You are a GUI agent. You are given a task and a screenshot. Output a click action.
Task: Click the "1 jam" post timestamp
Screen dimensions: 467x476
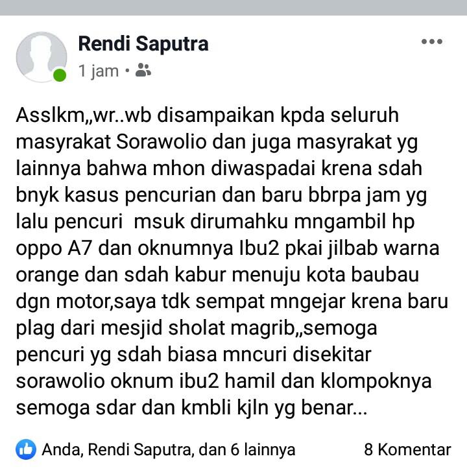tap(99, 71)
